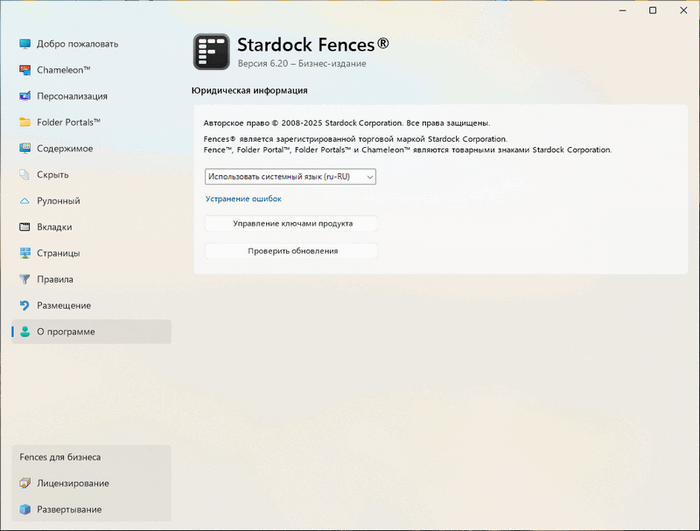700x531 pixels.
Task: Click the Развертывание icon
Action: tap(26, 509)
